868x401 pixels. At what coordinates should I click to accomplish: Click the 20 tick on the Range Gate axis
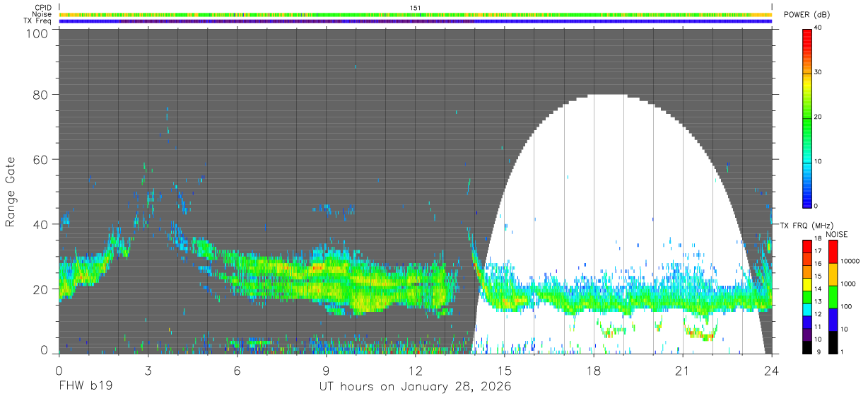41,289
